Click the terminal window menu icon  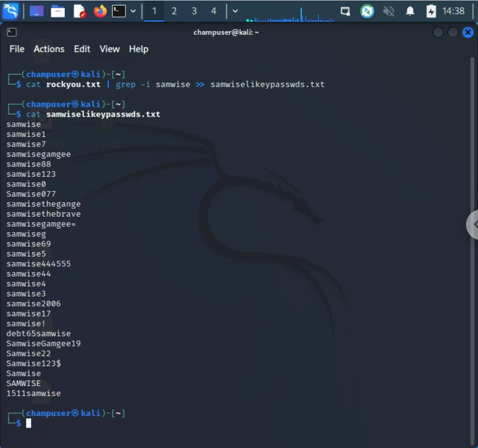(11, 32)
